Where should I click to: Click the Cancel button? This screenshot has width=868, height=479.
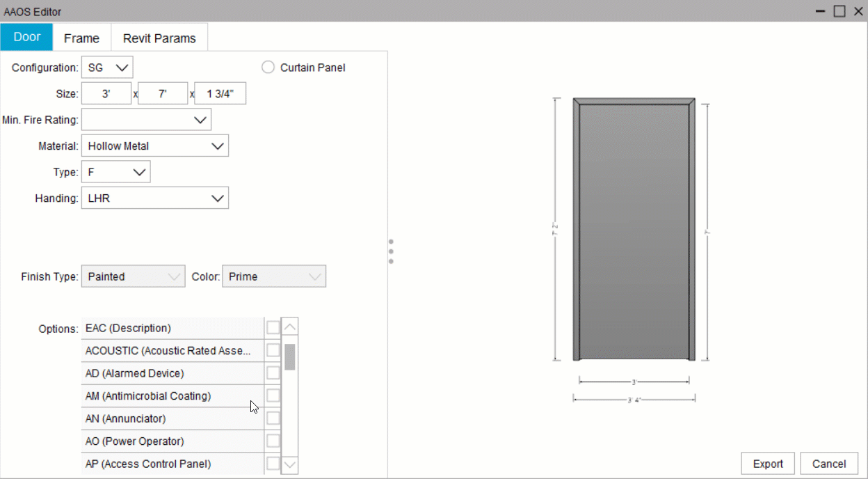829,463
